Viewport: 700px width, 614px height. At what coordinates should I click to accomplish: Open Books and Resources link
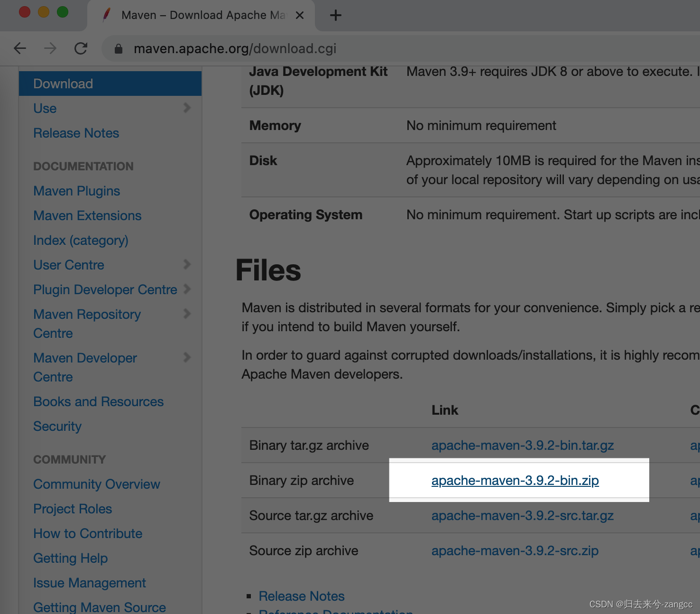[98, 401]
